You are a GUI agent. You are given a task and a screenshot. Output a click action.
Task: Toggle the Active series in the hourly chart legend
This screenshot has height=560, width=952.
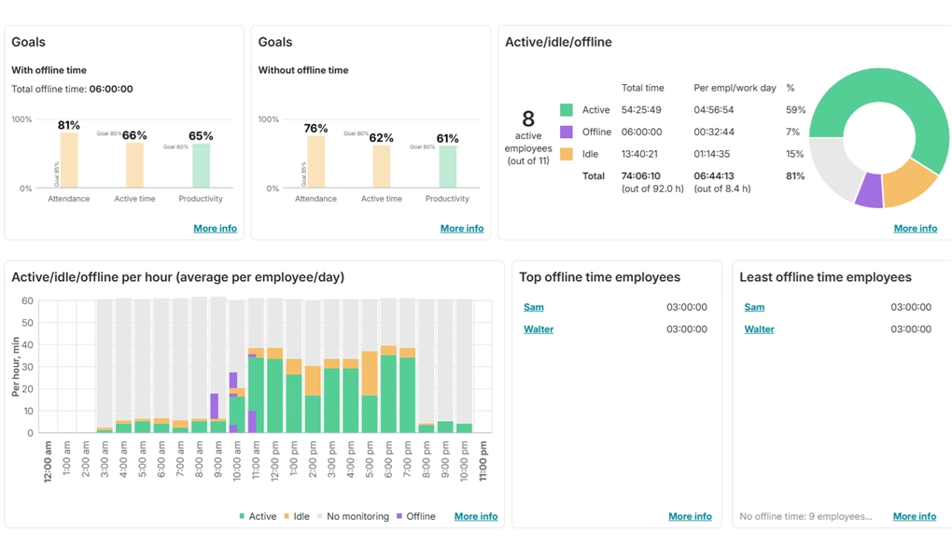click(258, 516)
